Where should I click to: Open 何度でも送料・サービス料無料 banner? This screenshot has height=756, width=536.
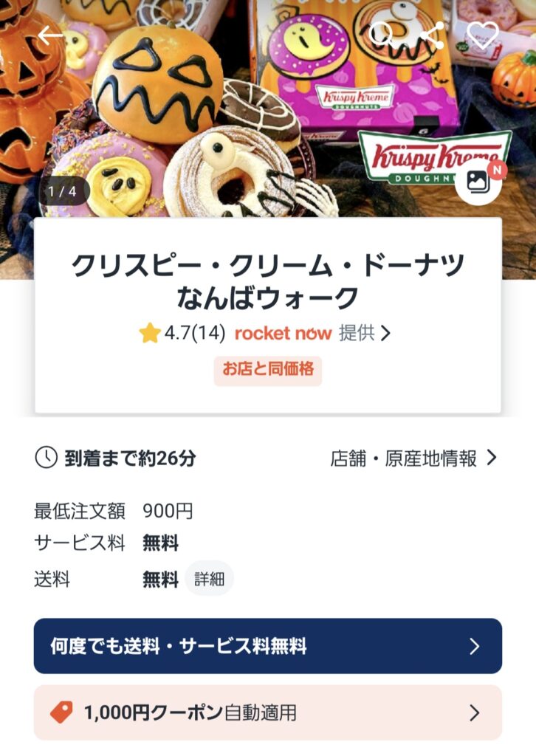click(x=268, y=646)
